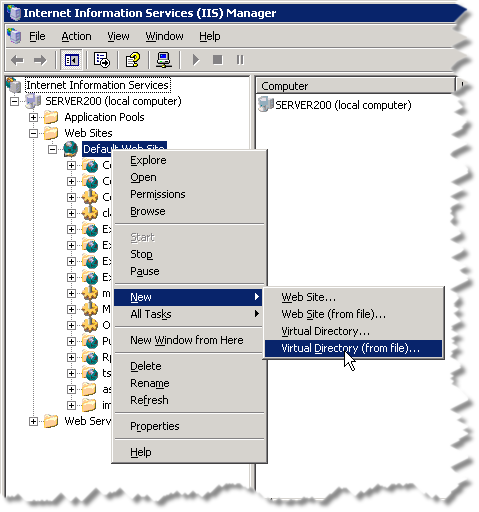The image size is (479, 512).
Task: Toggle the Show/Hide Console Tree icon
Action: click(72, 60)
